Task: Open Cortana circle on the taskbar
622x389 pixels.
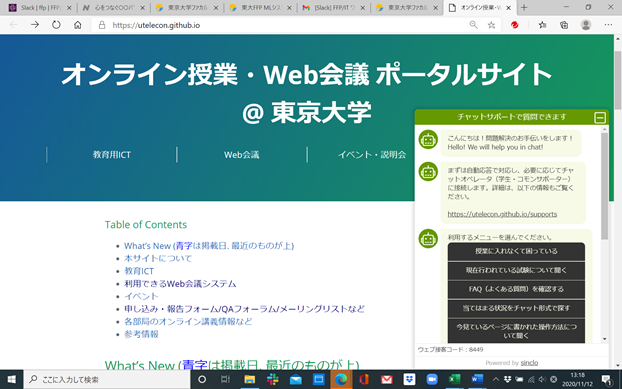Action: point(202,379)
